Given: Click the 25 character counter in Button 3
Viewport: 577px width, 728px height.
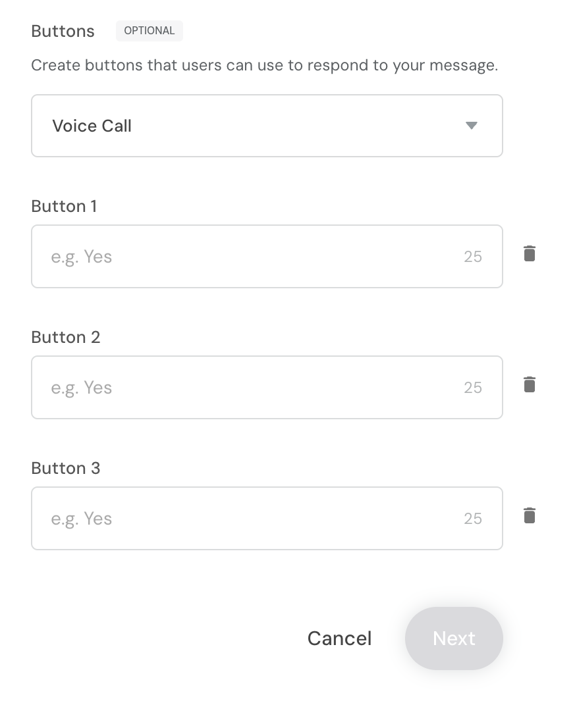Looking at the screenshot, I should [x=473, y=519].
